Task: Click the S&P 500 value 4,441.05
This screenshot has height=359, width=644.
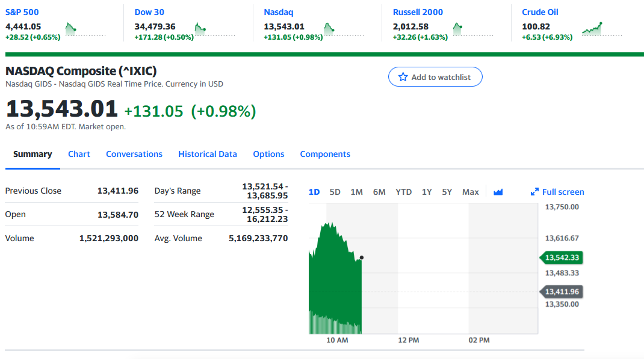Action: [23, 26]
